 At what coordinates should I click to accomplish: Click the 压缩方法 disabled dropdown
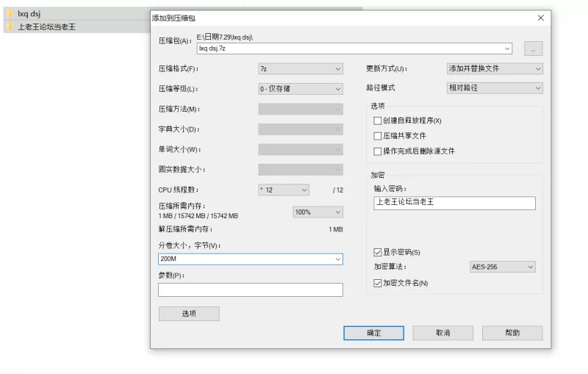pos(301,109)
